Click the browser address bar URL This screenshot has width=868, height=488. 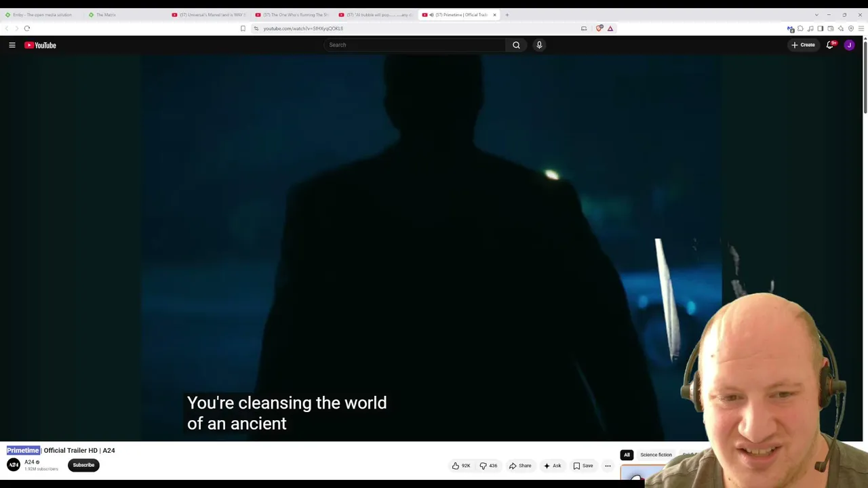(303, 28)
